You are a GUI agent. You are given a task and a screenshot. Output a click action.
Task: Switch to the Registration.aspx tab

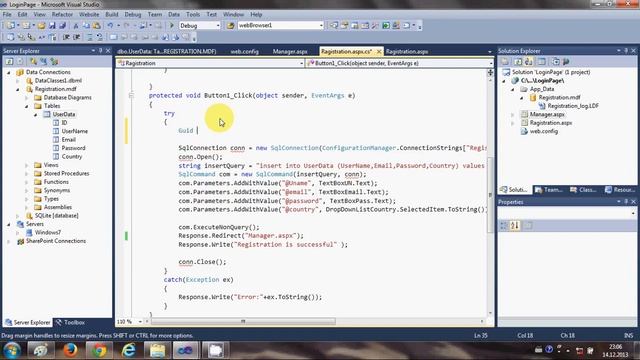[x=407, y=51]
